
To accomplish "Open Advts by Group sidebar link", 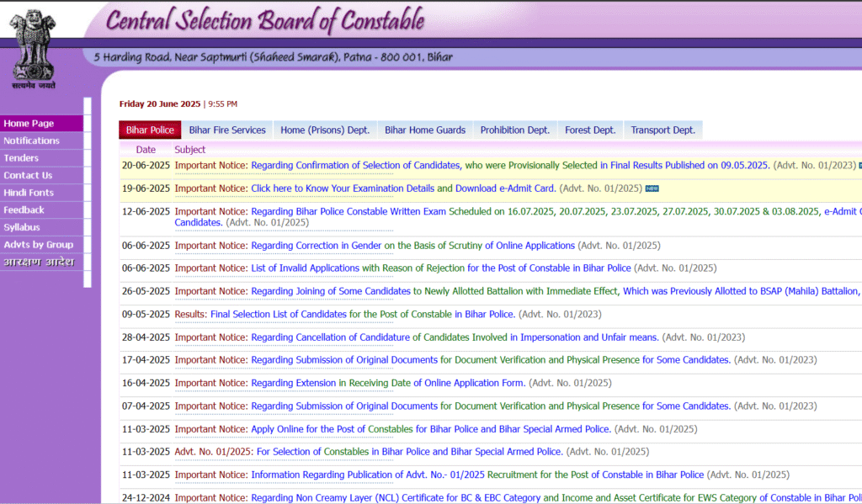I will [x=41, y=245].
